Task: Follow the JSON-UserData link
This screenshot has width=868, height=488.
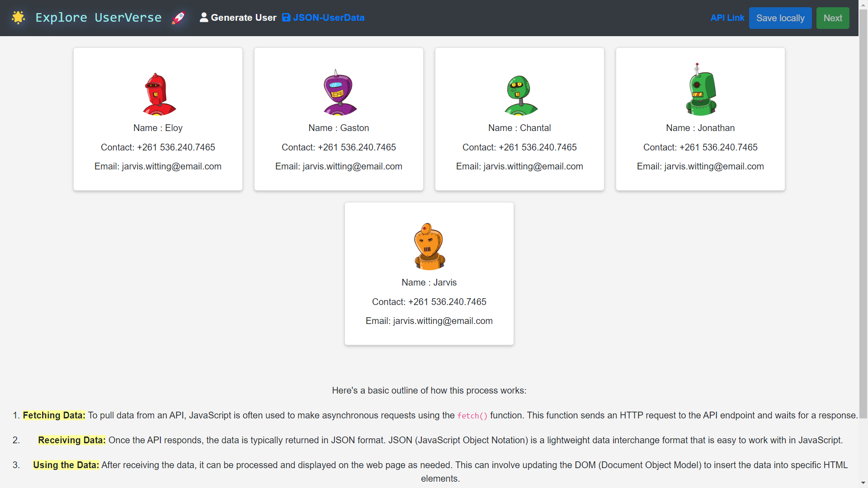Action: pos(329,18)
